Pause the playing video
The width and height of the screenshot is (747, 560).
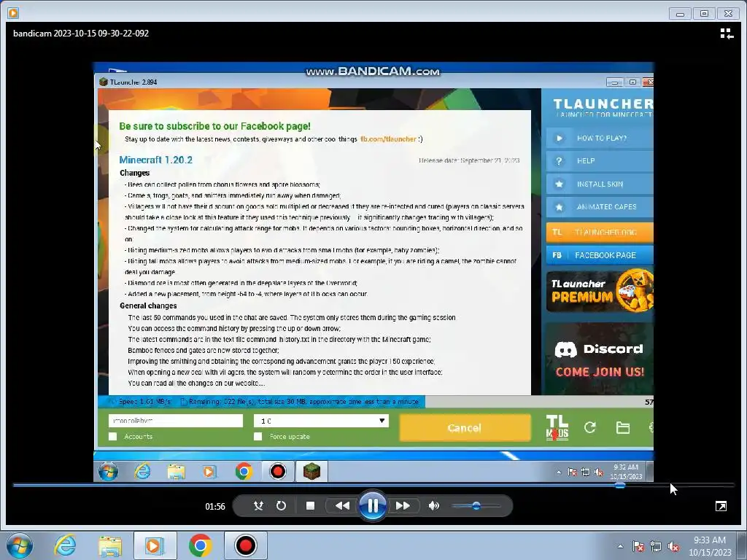pyautogui.click(x=373, y=506)
